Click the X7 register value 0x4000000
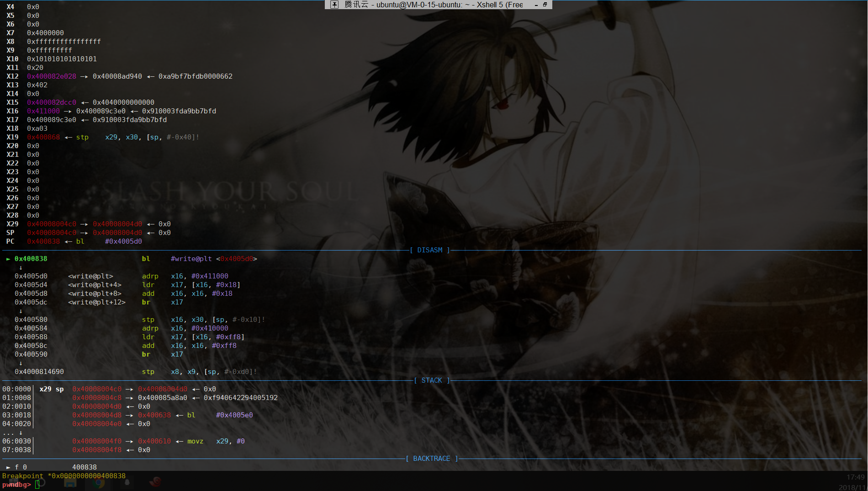The image size is (868, 491). click(x=45, y=33)
